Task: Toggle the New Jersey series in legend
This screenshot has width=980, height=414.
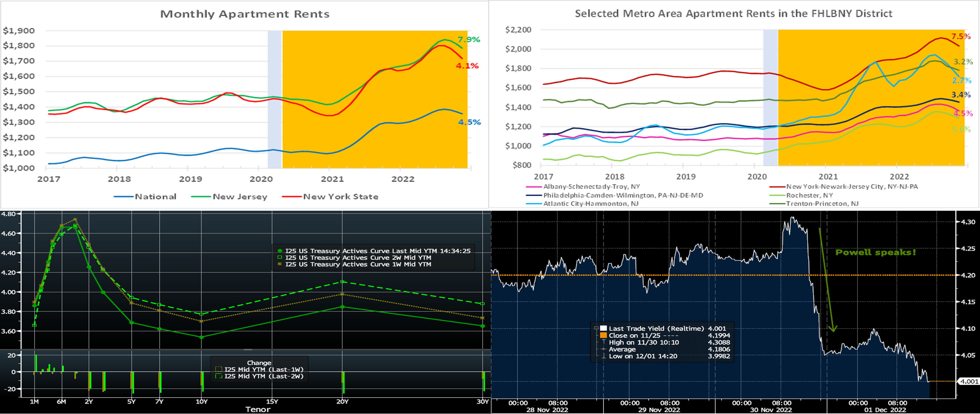Action: (240, 196)
